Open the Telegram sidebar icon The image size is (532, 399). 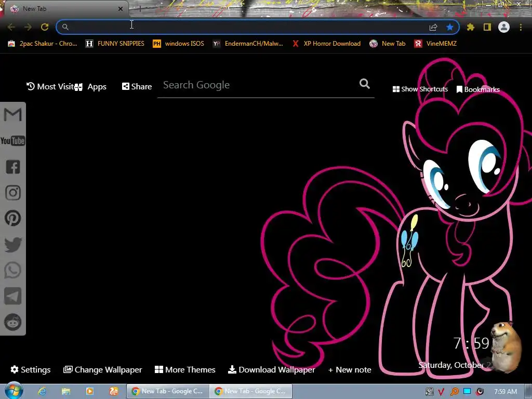[13, 296]
